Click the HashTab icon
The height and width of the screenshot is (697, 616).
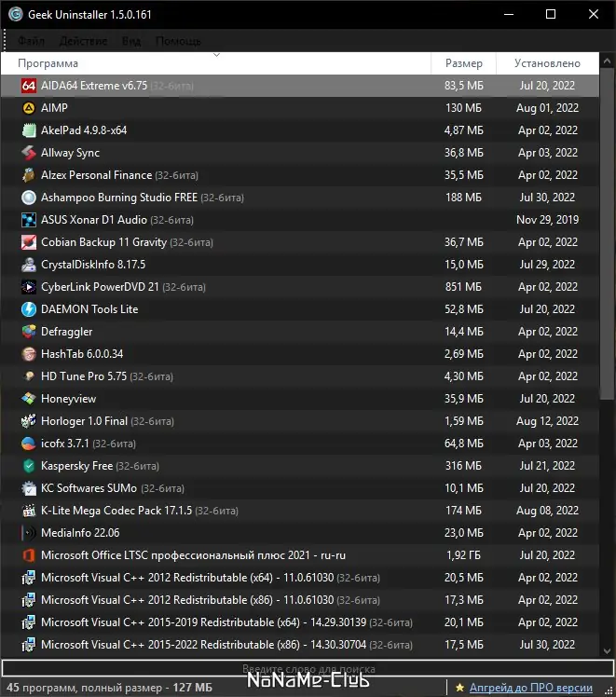click(x=29, y=354)
